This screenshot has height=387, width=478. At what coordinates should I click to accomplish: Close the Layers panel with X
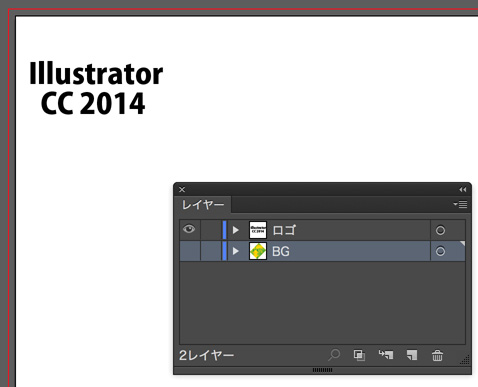tap(182, 189)
